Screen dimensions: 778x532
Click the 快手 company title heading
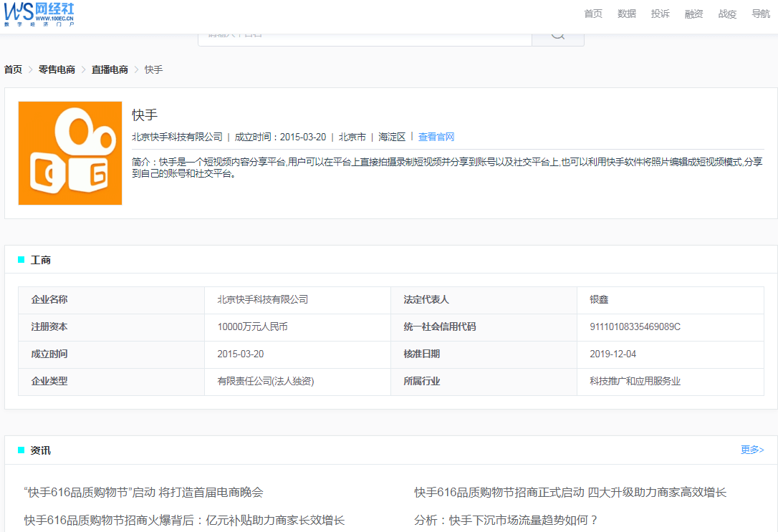coord(145,115)
